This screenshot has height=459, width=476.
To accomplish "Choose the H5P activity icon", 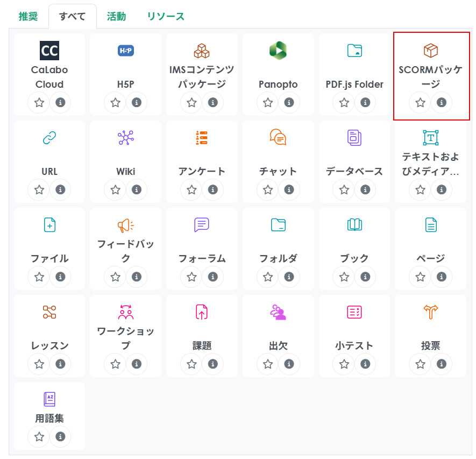I will coord(125,51).
